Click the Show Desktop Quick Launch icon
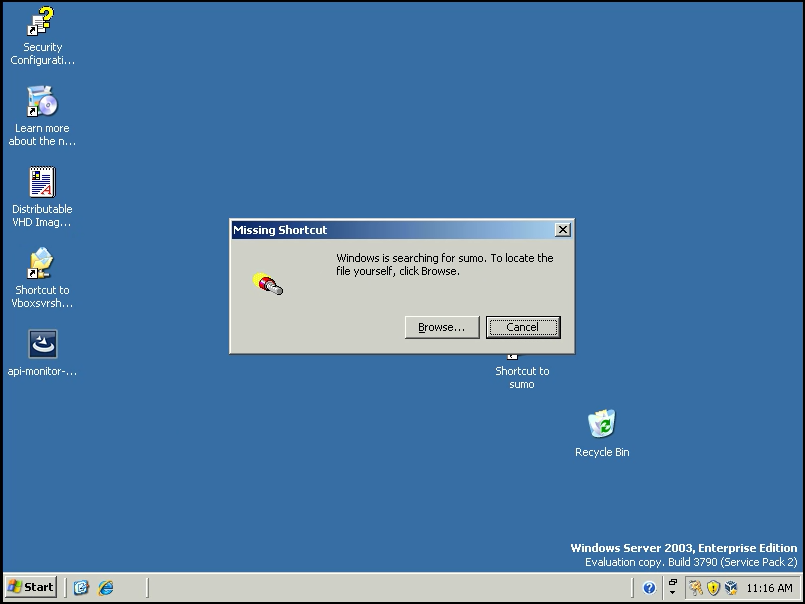 coord(82,587)
